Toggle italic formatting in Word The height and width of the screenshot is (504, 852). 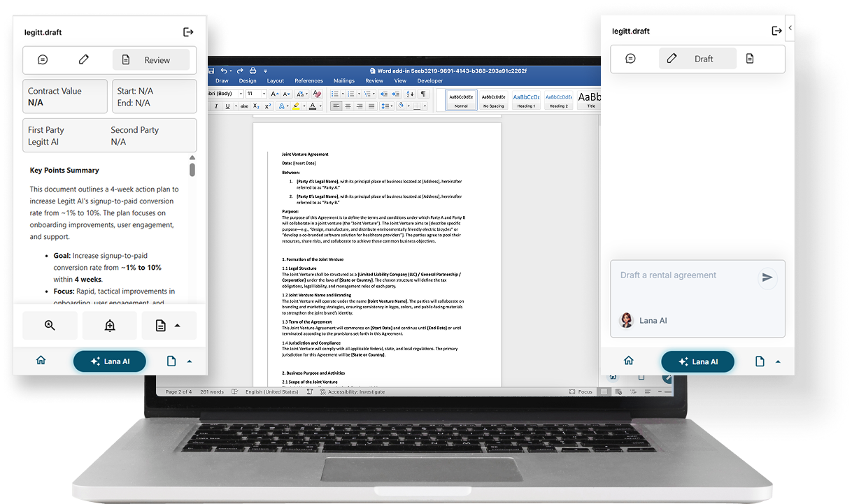(216, 106)
